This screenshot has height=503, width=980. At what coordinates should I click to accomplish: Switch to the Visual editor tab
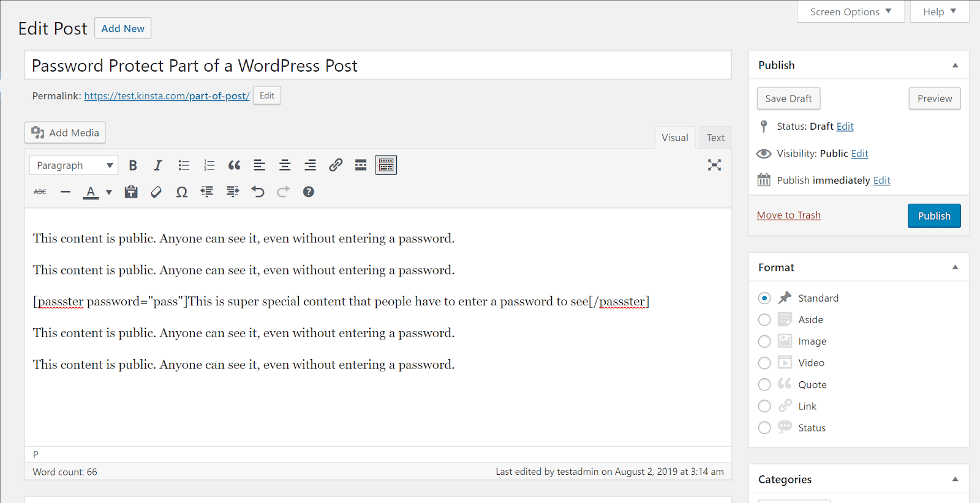click(675, 138)
